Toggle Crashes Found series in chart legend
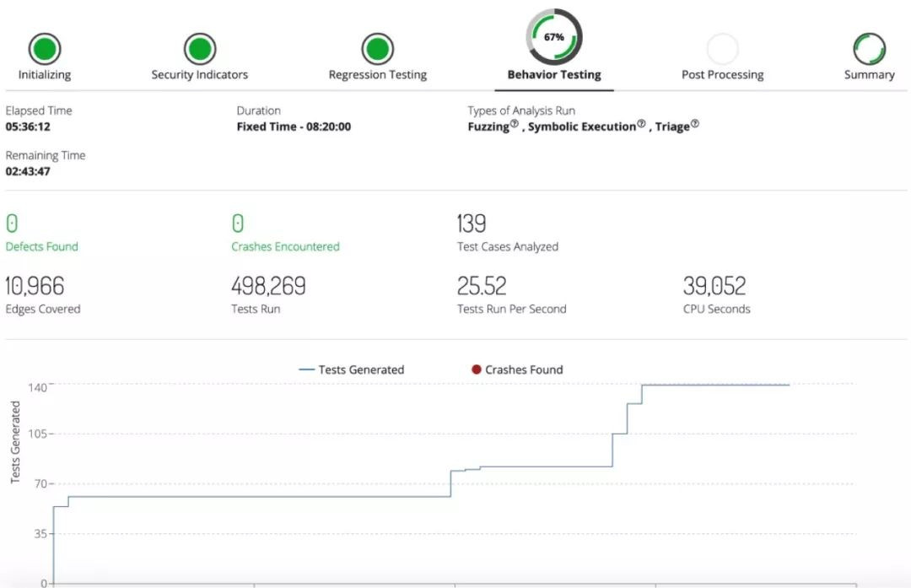911x588 pixels. [x=517, y=370]
